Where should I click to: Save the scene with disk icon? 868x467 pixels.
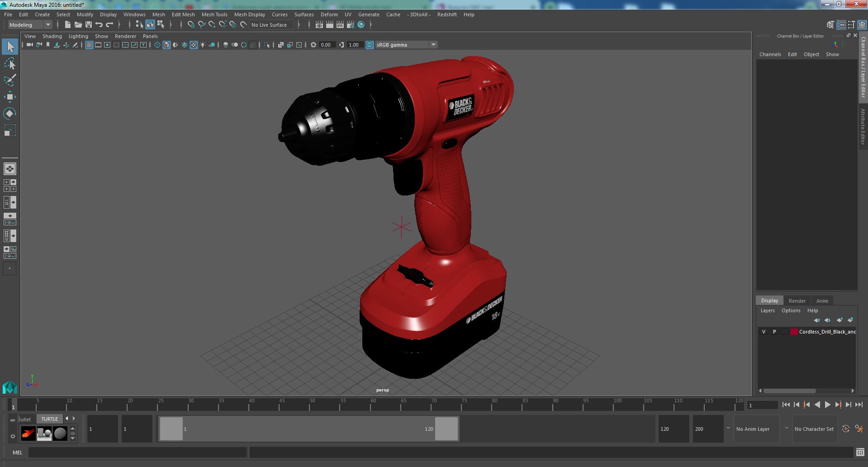point(88,25)
